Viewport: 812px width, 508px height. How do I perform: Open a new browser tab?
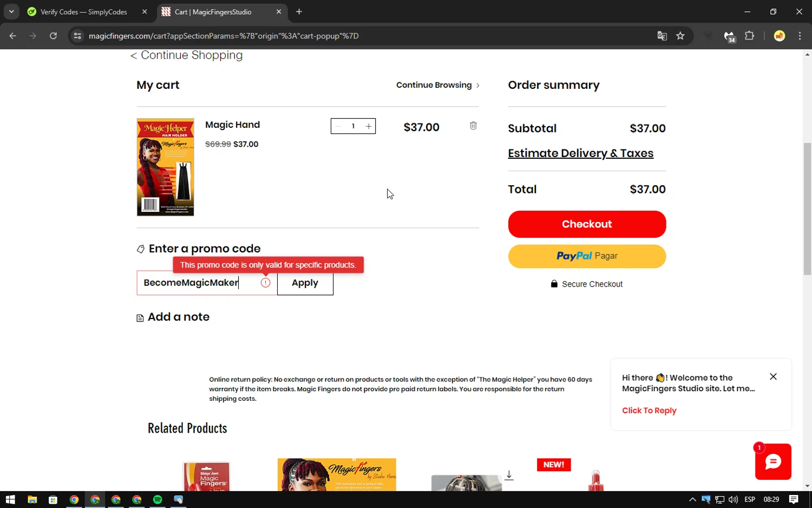point(299,11)
